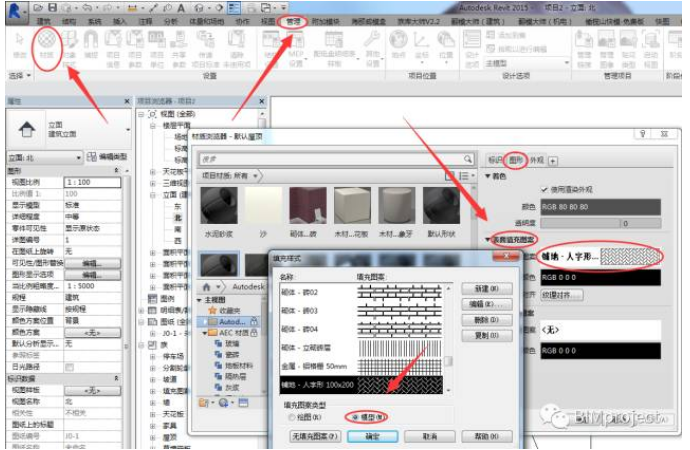This screenshot has width=690, height=450.
Task: Click the Project Units ribbon tool
Action: (157, 48)
